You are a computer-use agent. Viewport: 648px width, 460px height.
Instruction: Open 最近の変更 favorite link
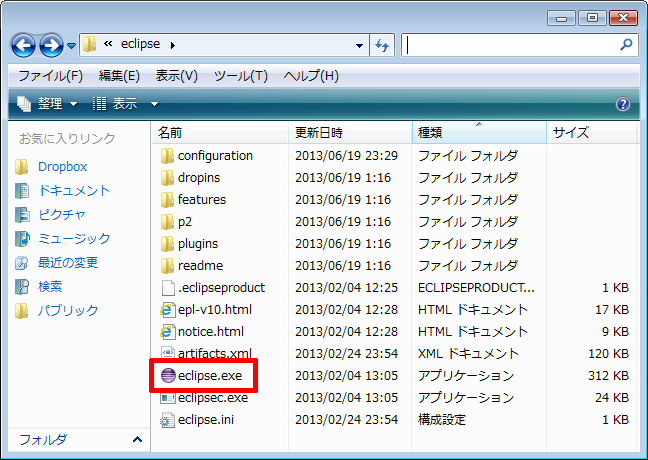68,262
